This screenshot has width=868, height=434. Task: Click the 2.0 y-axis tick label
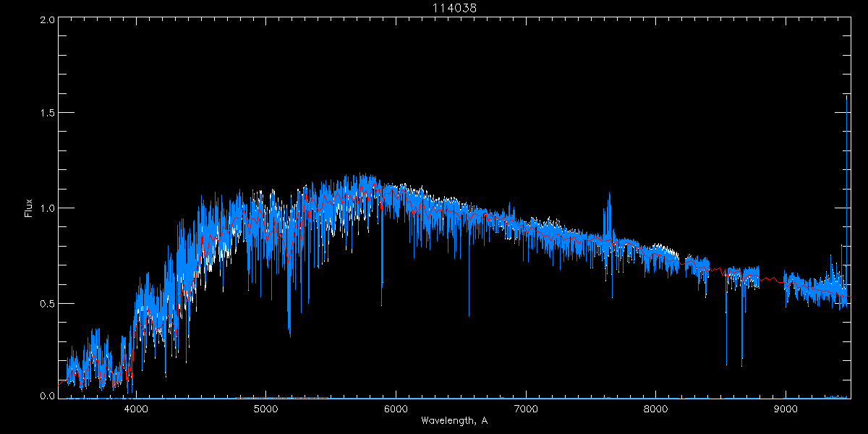47,20
